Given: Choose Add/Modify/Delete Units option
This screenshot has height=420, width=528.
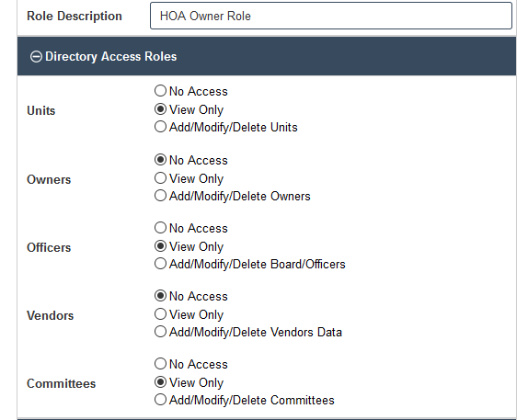Looking at the screenshot, I should (x=160, y=127).
